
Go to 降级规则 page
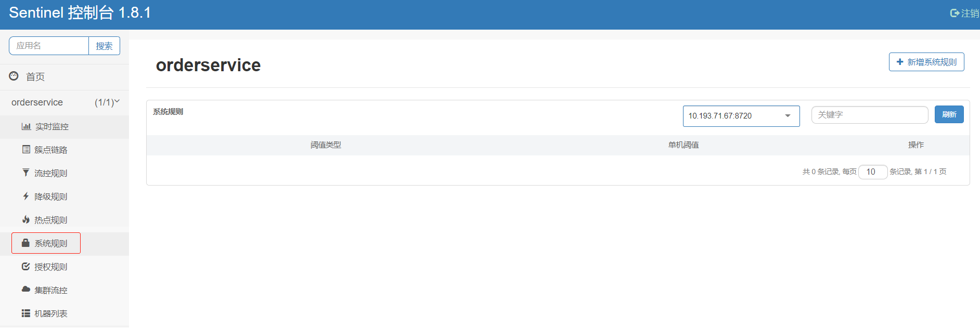pos(65,197)
